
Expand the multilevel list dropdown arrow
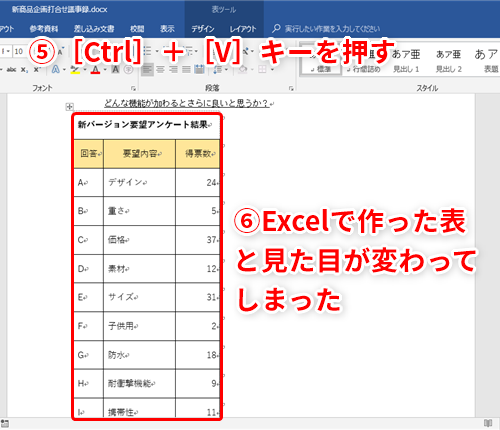click(196, 51)
